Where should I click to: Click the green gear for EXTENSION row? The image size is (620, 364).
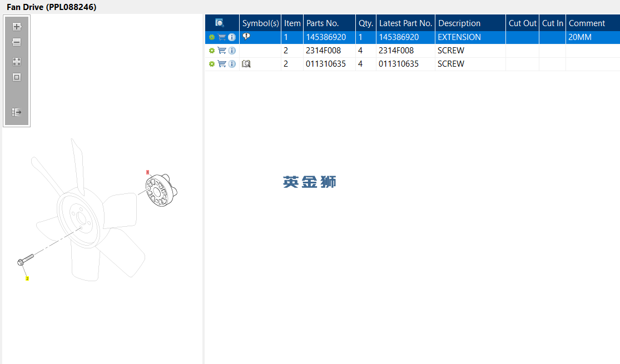(211, 37)
